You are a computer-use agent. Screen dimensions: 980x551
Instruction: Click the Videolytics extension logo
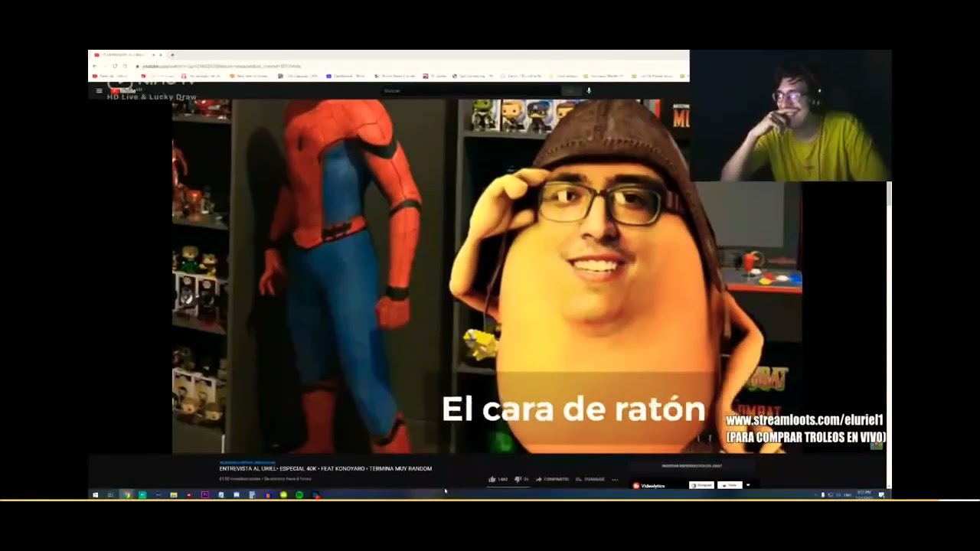click(x=648, y=485)
